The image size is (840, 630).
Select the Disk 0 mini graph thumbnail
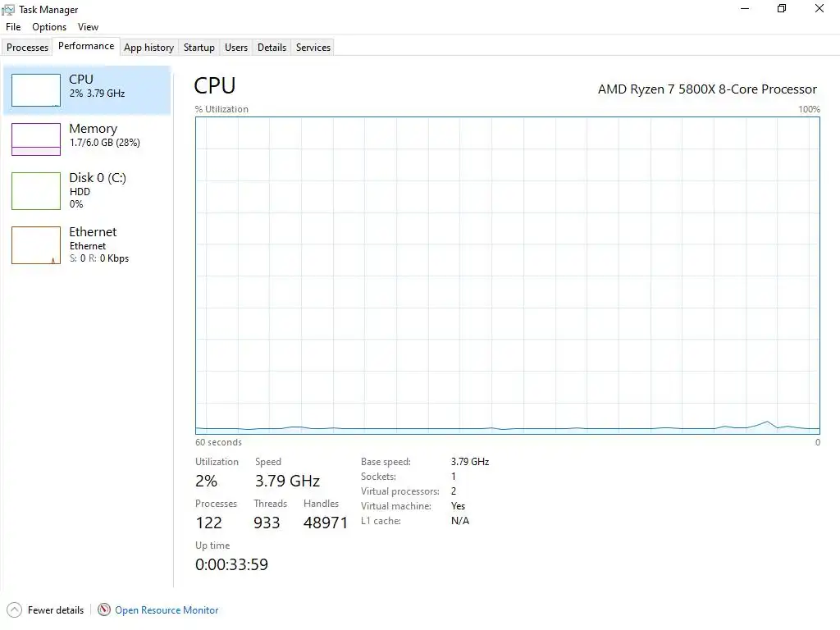(x=36, y=190)
